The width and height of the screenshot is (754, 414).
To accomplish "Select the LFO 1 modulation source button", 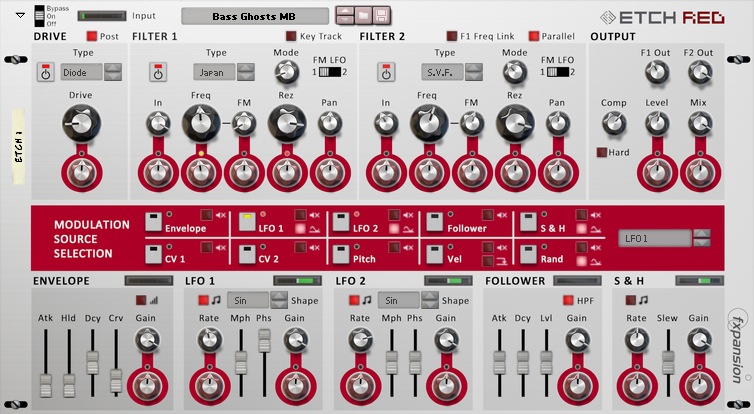I will coord(247,222).
